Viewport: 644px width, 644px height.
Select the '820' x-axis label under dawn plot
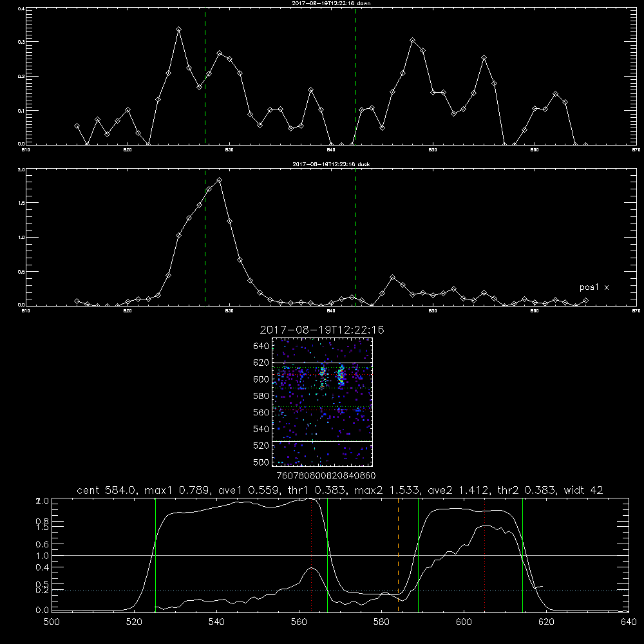click(128, 150)
